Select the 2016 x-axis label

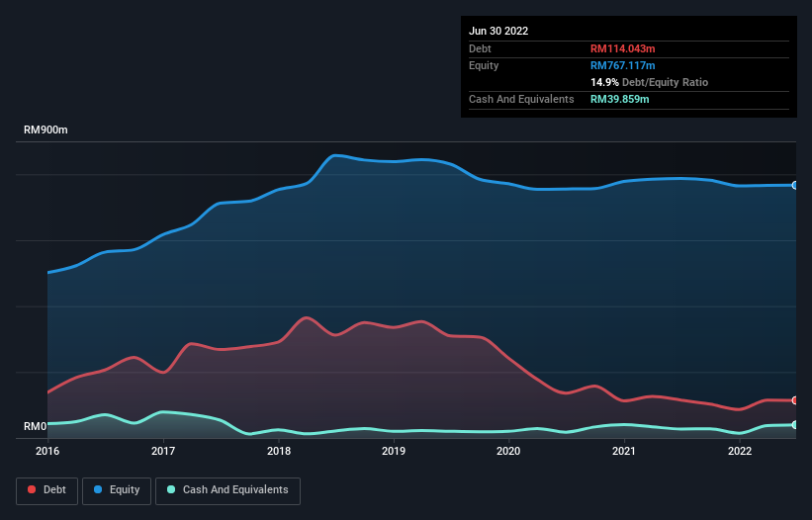click(47, 451)
